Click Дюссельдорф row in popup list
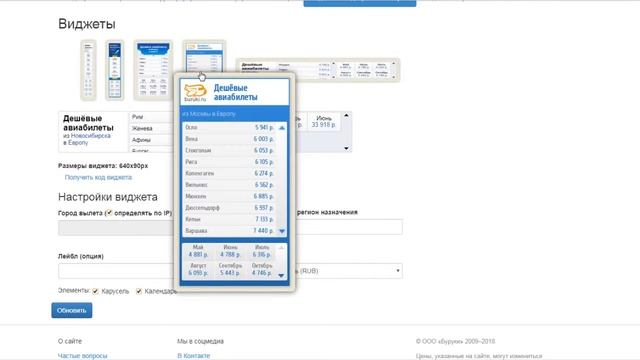Image resolution: width=640 pixels, height=360 pixels. [229, 207]
